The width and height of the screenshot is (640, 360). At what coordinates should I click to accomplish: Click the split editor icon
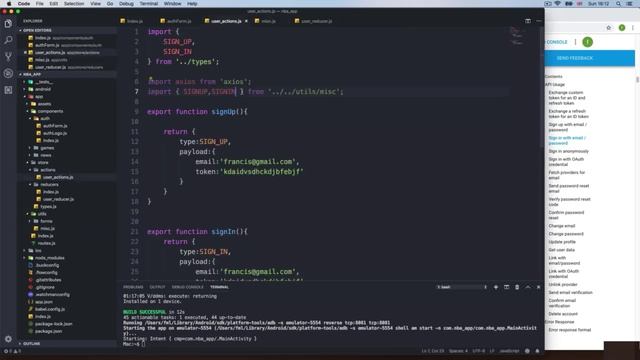click(528, 21)
